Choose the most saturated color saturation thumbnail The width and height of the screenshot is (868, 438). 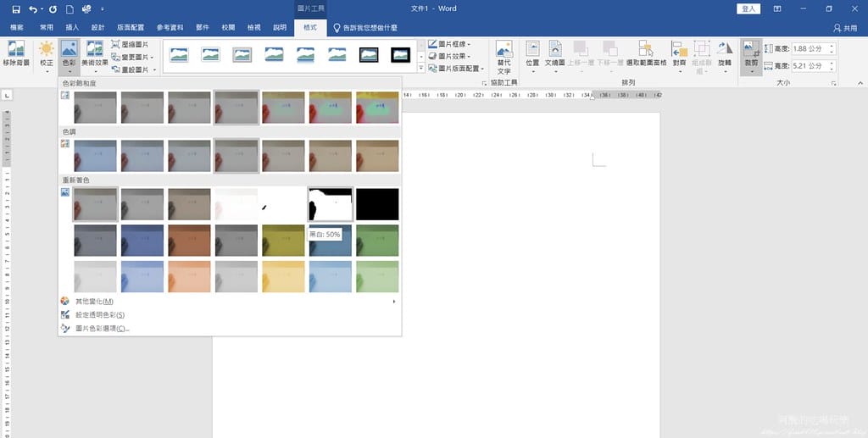tap(377, 108)
